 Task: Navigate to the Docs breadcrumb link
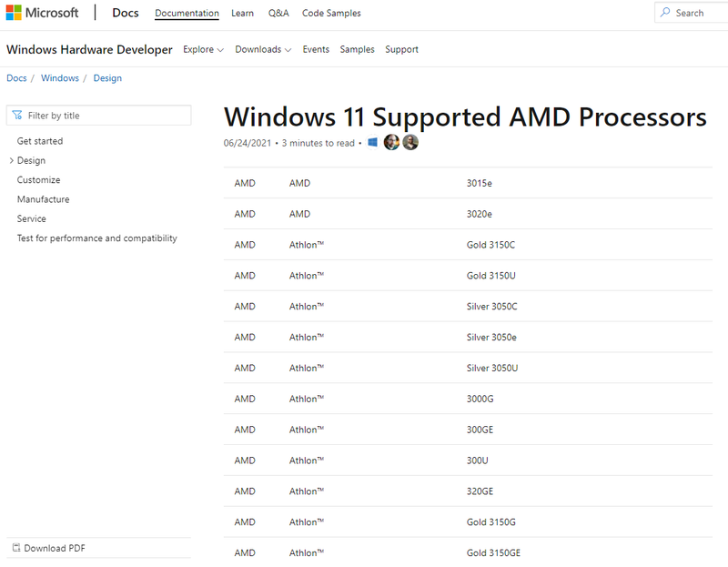tap(16, 78)
